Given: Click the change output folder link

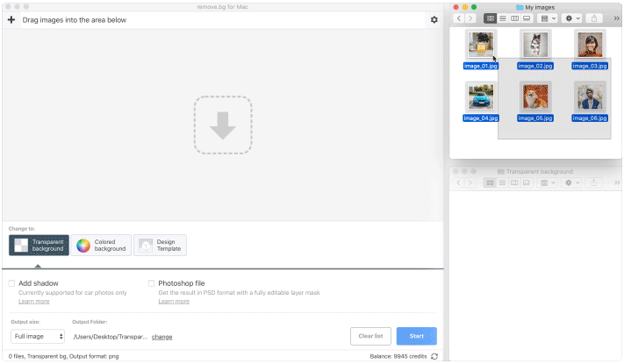Looking at the screenshot, I should pos(161,337).
